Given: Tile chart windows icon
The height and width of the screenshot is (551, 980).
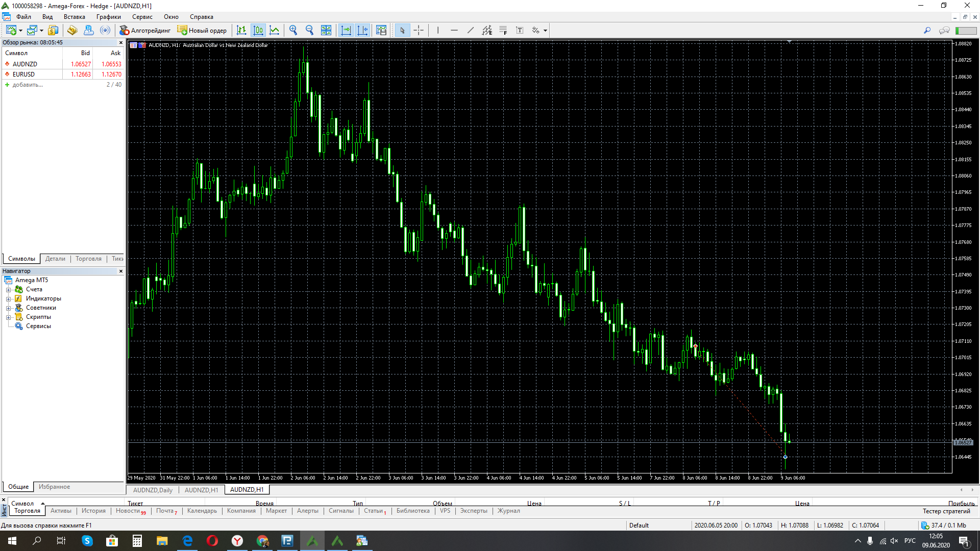Looking at the screenshot, I should pyautogui.click(x=326, y=30).
